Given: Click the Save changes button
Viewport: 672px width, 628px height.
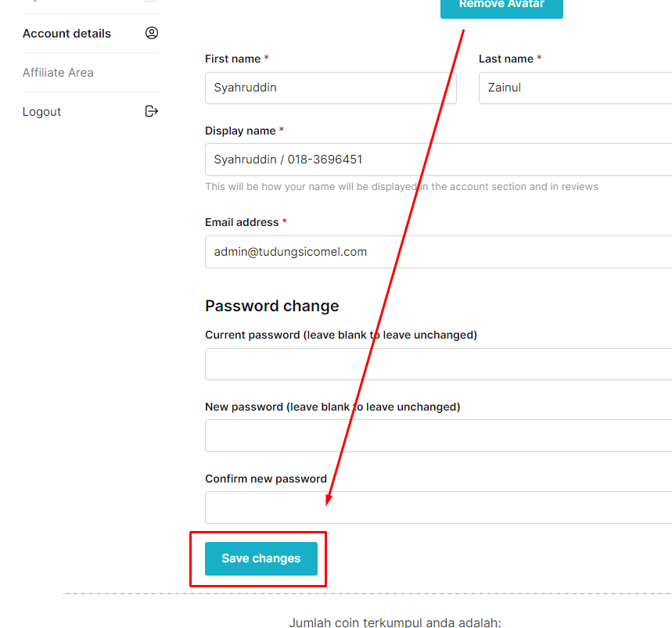Looking at the screenshot, I should pos(261,558).
